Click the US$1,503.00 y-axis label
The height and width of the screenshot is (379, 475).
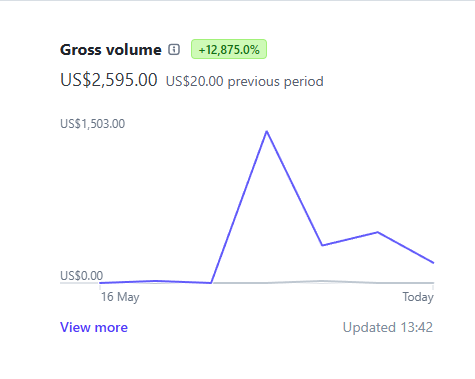(x=93, y=124)
